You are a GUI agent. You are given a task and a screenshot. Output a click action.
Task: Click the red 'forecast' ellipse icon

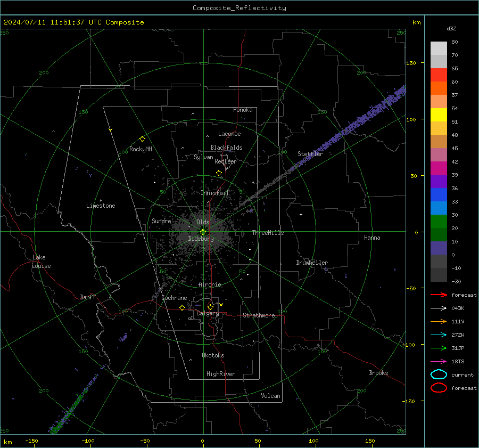tap(439, 388)
